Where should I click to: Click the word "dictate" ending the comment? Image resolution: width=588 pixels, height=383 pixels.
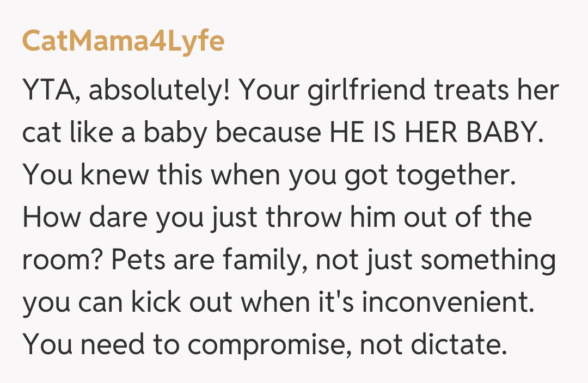[x=456, y=345]
